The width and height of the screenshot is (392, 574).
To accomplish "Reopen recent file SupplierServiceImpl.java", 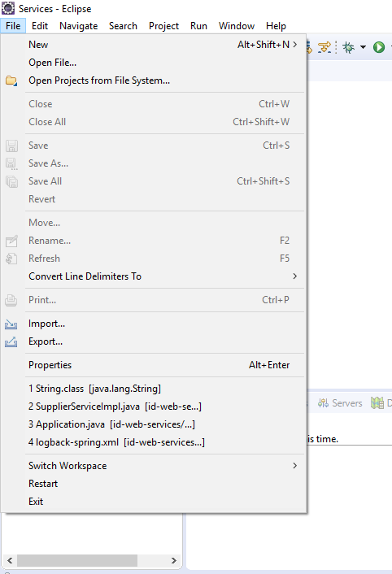I will 154,407.
